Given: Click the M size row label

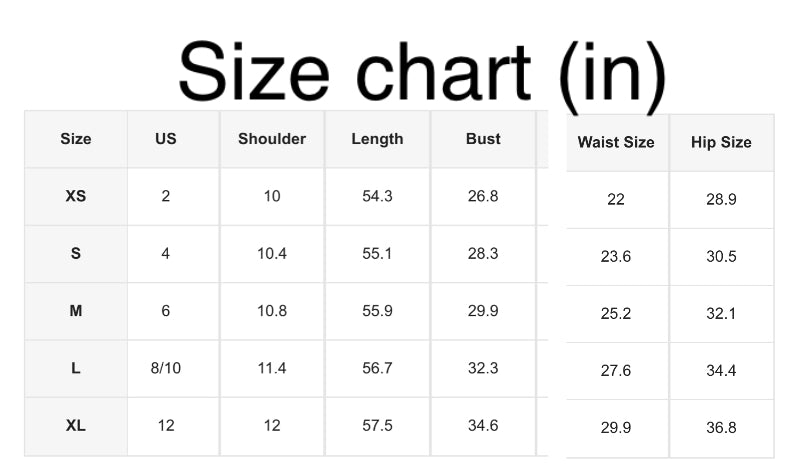Looking at the screenshot, I should pos(76,311).
